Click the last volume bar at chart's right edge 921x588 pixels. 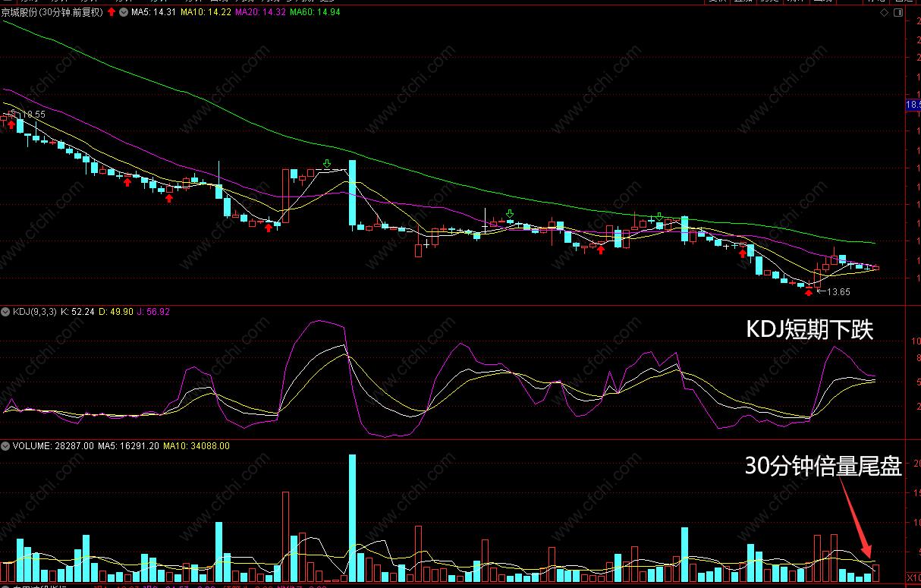pyautogui.click(x=876, y=572)
